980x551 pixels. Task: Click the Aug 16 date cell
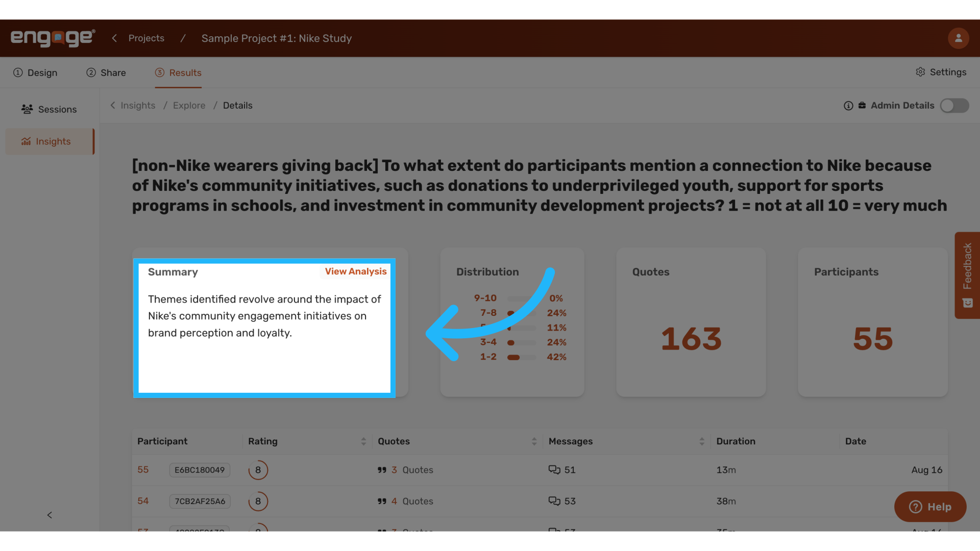click(926, 470)
